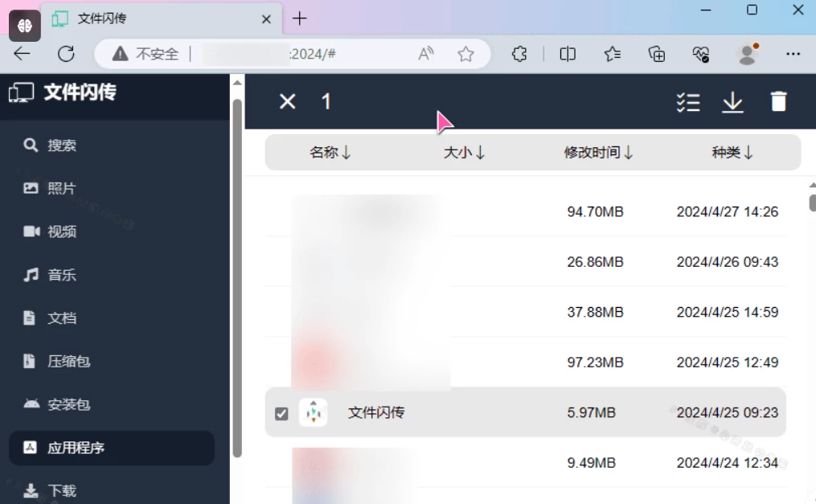Select 应用程序 category in sidebar
816x504 pixels.
[112, 448]
